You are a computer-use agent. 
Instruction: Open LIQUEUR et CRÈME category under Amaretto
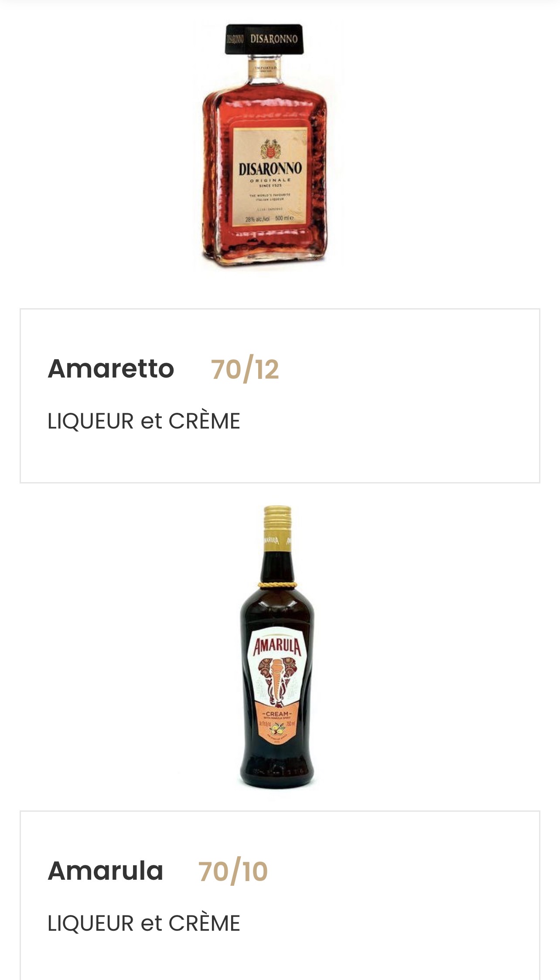[143, 421]
